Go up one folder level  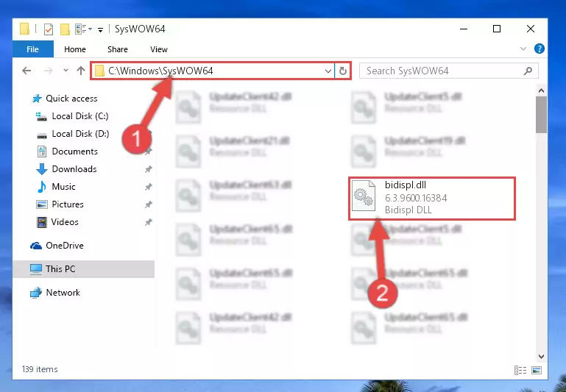coord(81,71)
